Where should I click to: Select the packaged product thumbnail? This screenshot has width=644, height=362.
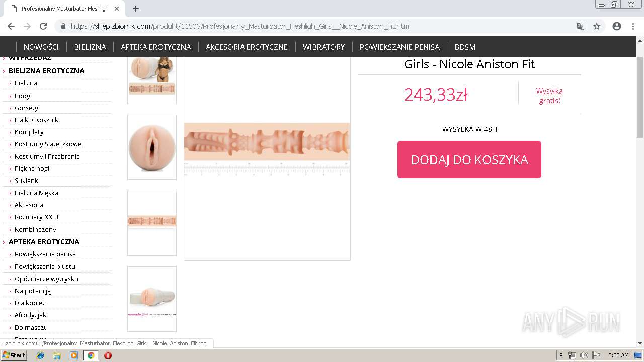[x=152, y=299]
